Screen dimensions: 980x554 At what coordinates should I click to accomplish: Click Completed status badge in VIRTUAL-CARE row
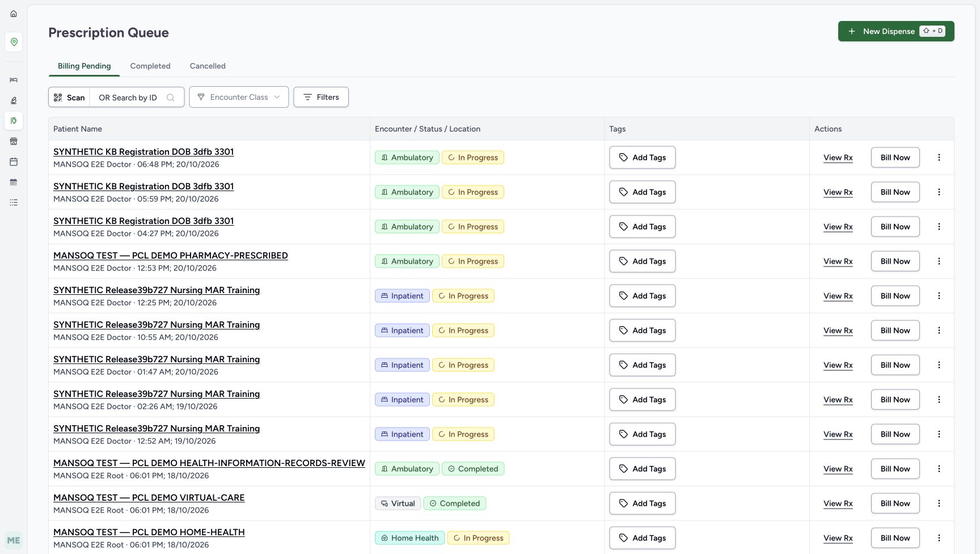click(454, 504)
